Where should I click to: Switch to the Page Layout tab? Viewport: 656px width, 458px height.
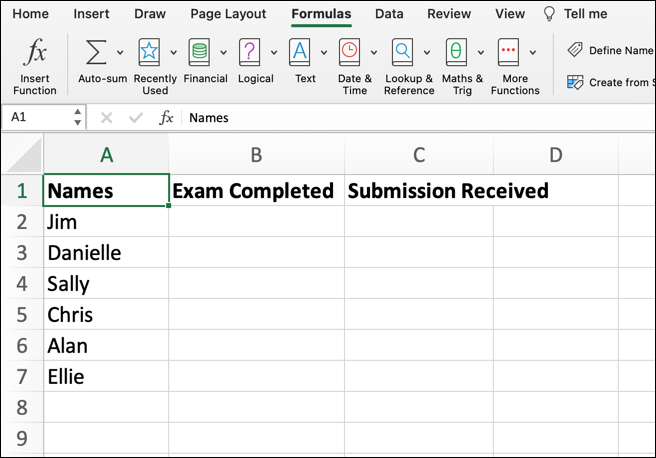point(228,14)
